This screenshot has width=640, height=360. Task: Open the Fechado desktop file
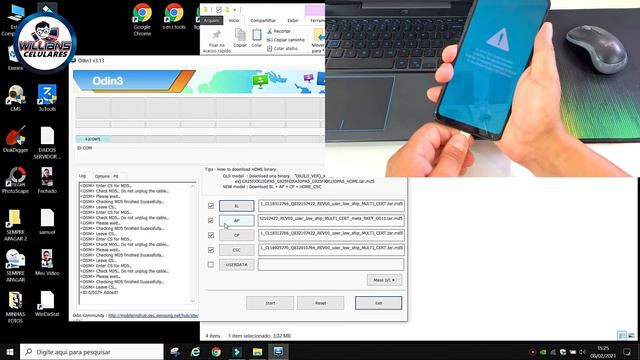click(x=47, y=180)
